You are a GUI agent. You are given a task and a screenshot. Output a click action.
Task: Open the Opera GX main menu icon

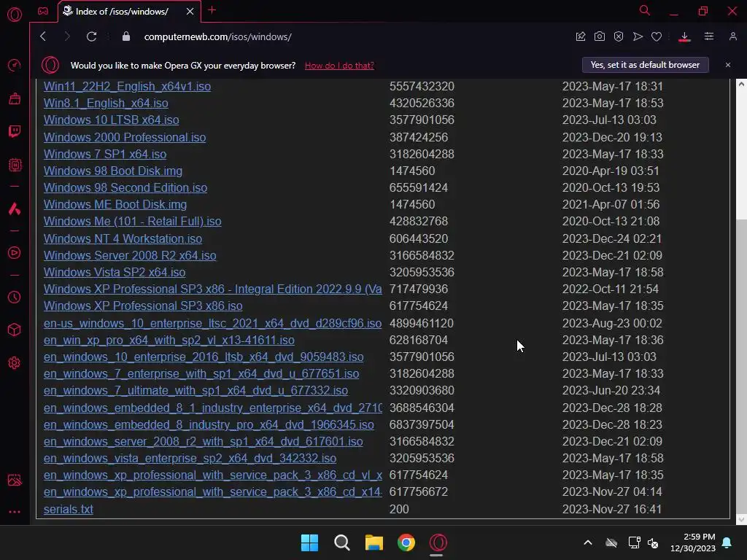coord(15,15)
